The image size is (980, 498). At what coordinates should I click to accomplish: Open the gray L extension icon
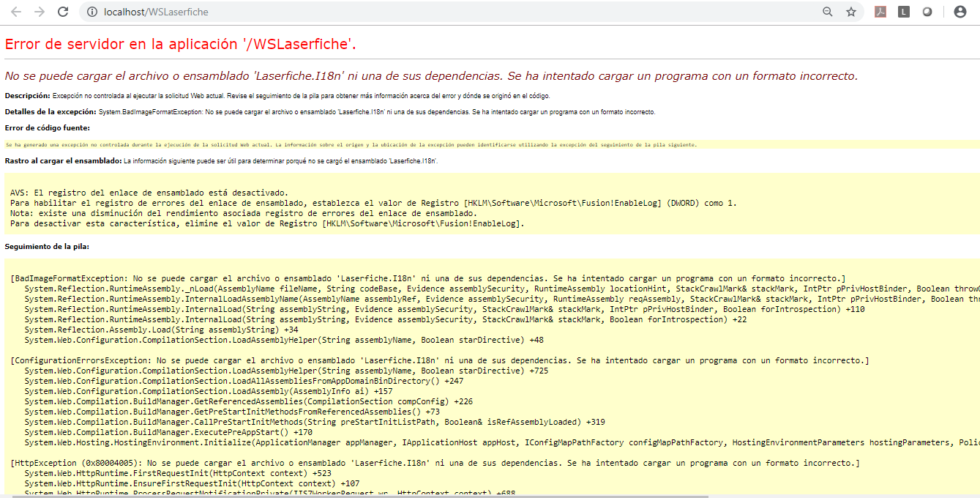pyautogui.click(x=904, y=12)
